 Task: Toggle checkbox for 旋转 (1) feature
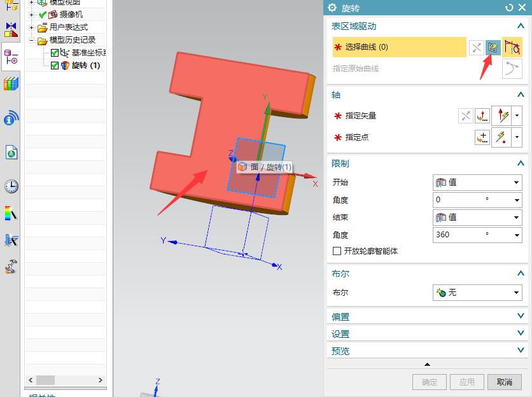click(x=54, y=66)
